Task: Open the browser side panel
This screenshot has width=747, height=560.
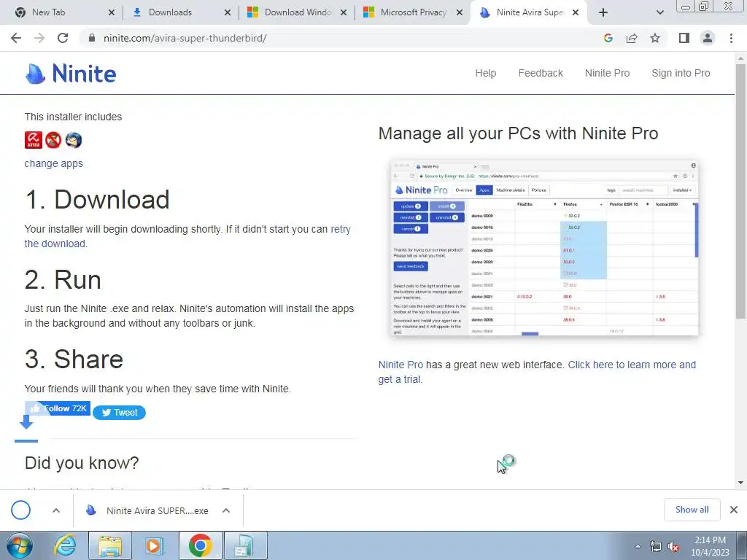Action: [x=684, y=38]
